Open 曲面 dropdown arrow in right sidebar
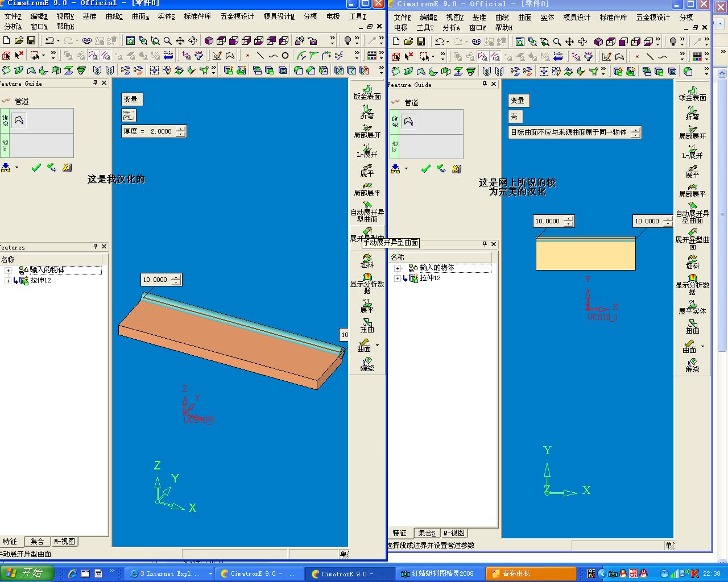This screenshot has height=582, width=728. tap(702, 346)
